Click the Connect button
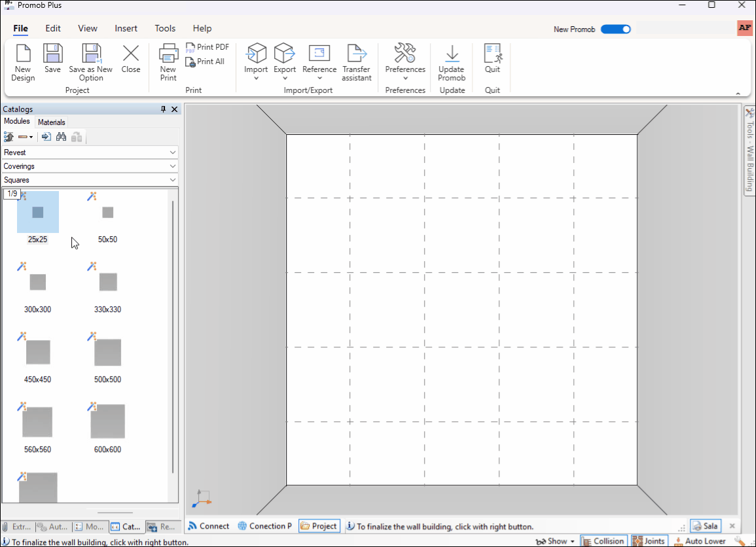 coord(209,526)
